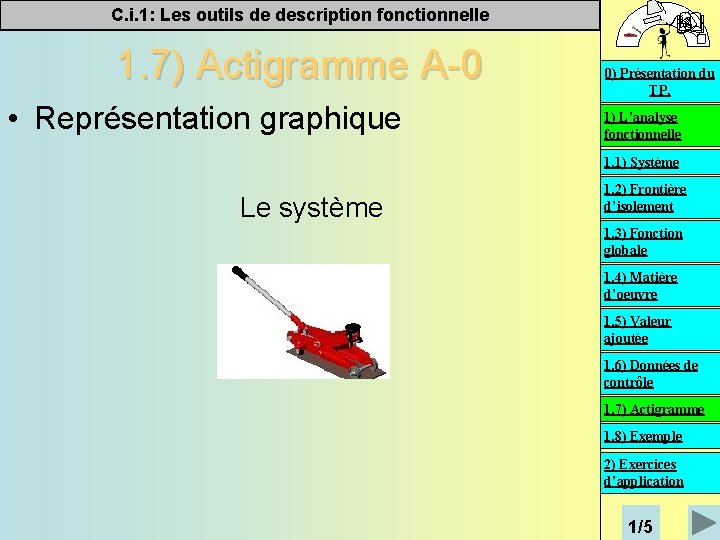Select "1.5) Valeur ajoutée" menu entry
Screen dimensions: 720x540
point(660,330)
